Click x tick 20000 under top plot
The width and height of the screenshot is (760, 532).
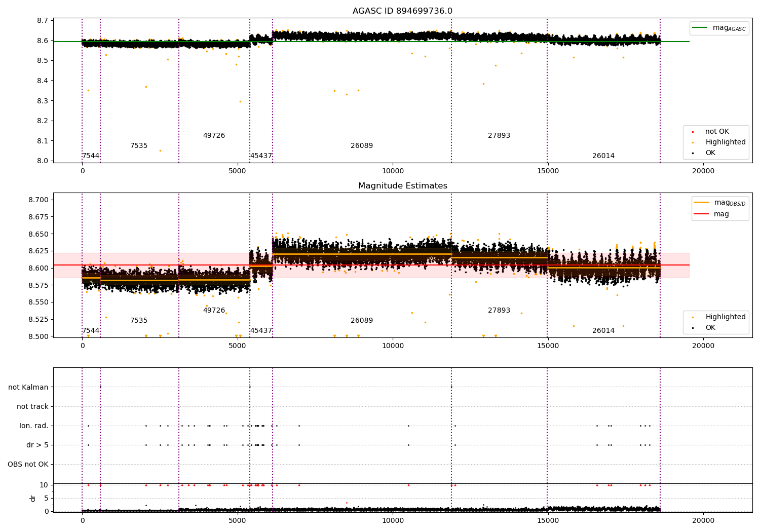click(703, 171)
